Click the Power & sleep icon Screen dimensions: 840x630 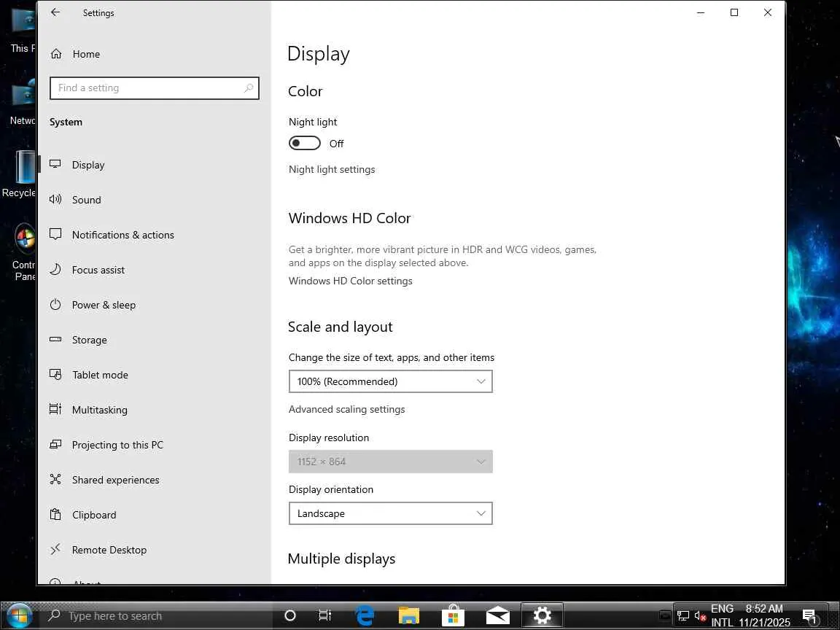click(55, 304)
